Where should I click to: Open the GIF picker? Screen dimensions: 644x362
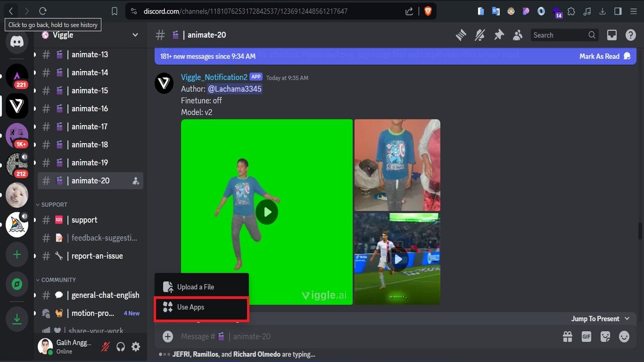(x=586, y=336)
